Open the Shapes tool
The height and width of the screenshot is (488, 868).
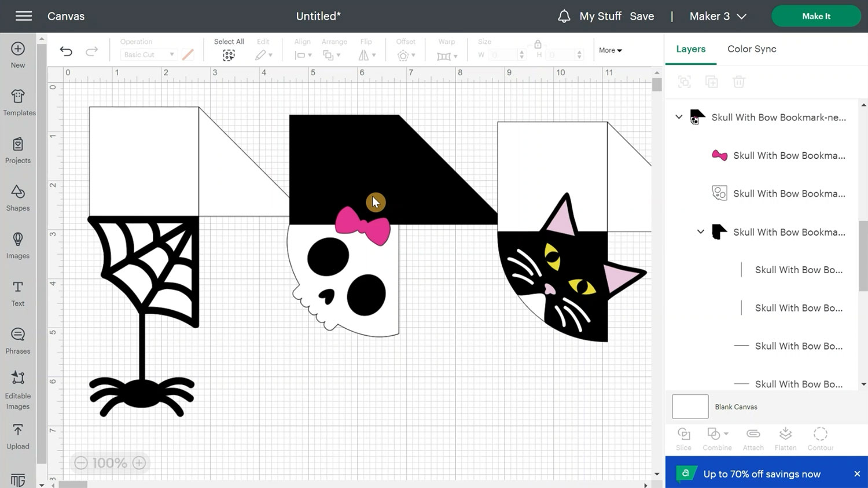tap(18, 198)
